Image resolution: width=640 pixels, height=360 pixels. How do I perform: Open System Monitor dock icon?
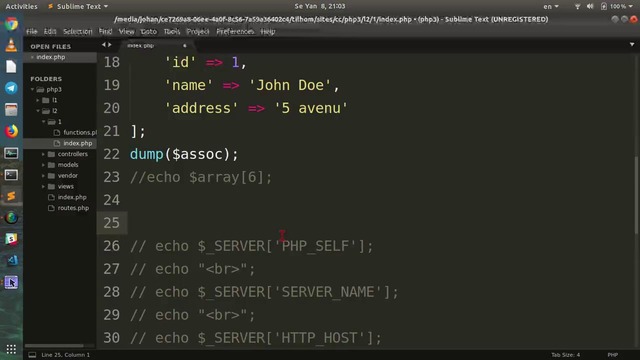tap(11, 153)
